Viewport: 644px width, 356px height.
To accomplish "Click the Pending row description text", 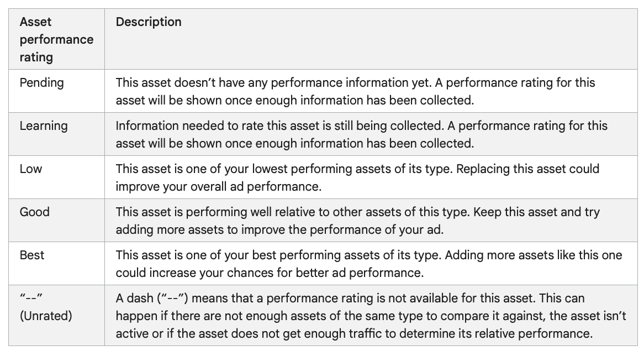I will (x=355, y=91).
